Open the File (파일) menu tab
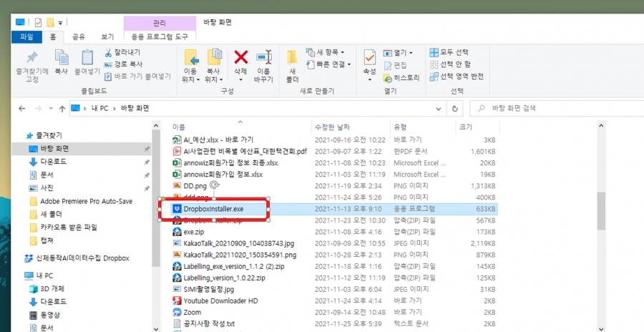The image size is (644, 332). tap(26, 36)
